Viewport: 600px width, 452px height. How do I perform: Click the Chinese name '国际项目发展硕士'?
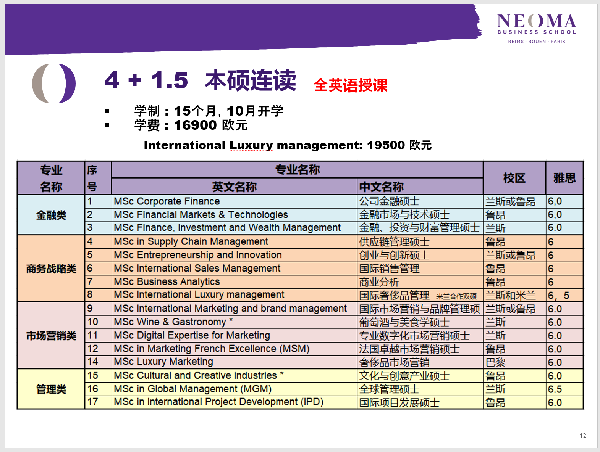point(399,403)
